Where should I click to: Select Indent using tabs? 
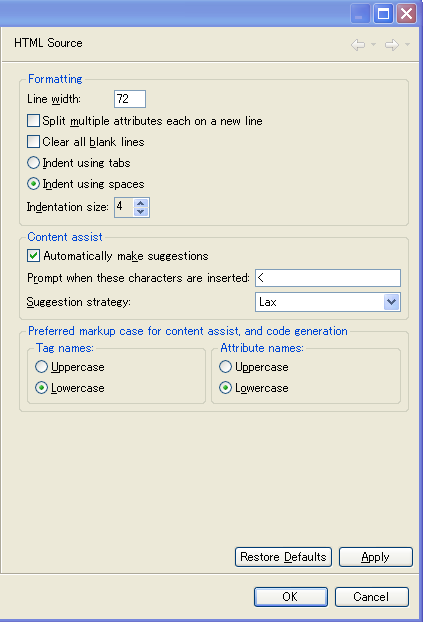33,163
